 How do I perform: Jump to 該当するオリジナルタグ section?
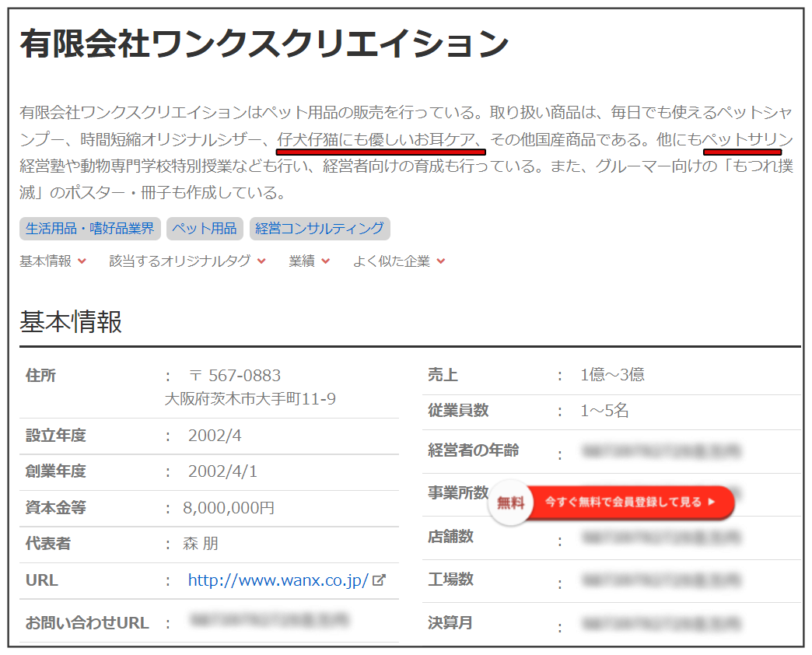[x=187, y=261]
